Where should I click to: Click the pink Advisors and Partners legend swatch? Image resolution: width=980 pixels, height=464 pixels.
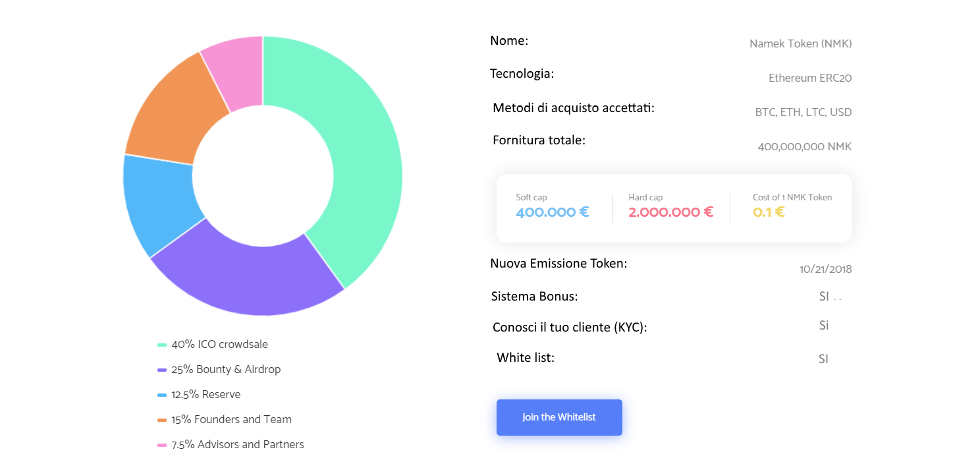(162, 445)
